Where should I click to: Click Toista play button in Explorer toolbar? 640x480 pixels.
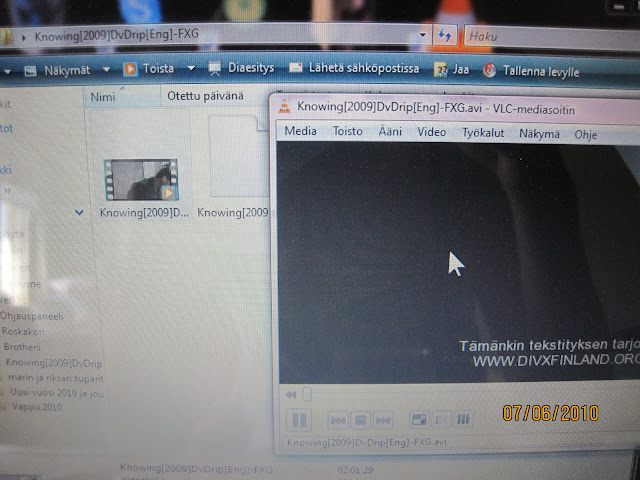coord(149,69)
